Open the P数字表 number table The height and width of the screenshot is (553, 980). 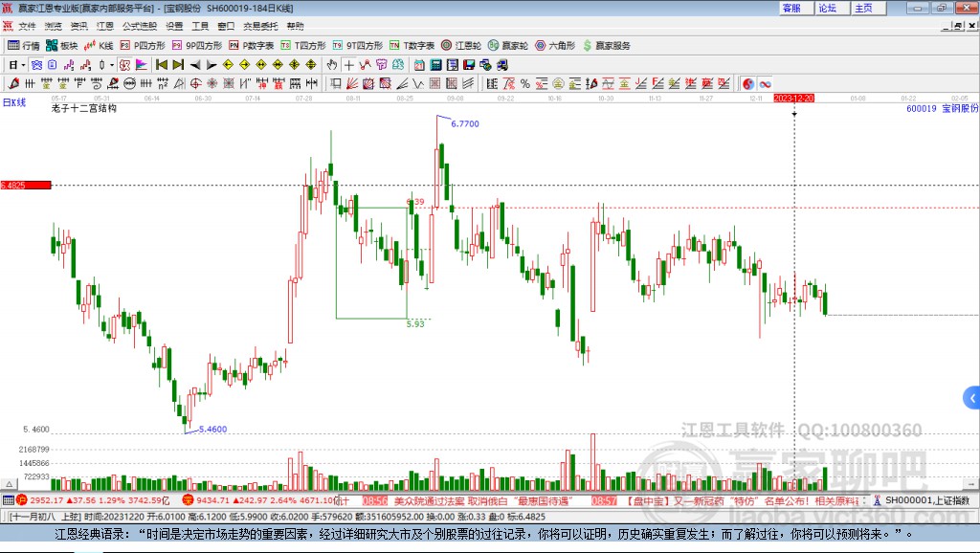[252, 45]
